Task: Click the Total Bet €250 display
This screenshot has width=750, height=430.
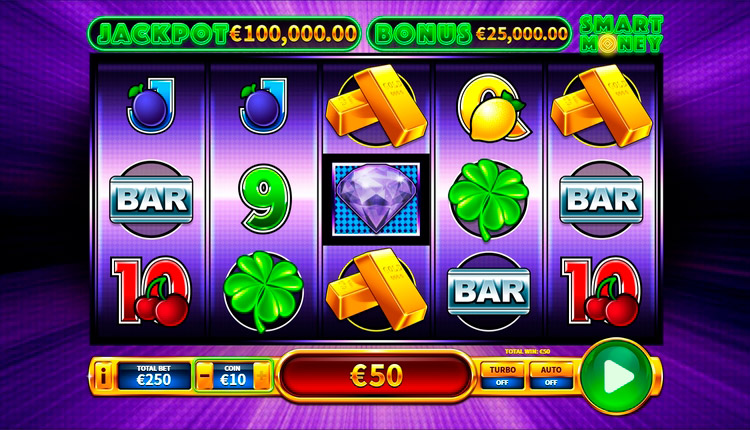Action: 154,376
